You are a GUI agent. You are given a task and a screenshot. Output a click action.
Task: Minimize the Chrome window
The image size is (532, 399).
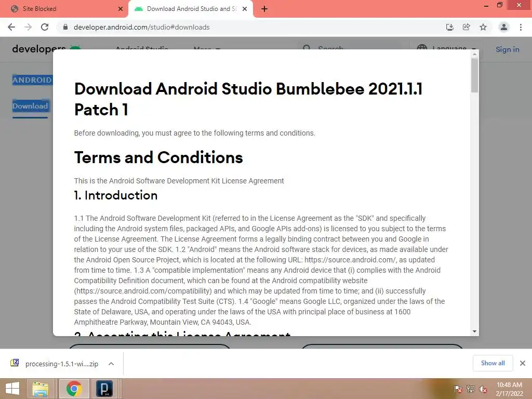(x=486, y=5)
